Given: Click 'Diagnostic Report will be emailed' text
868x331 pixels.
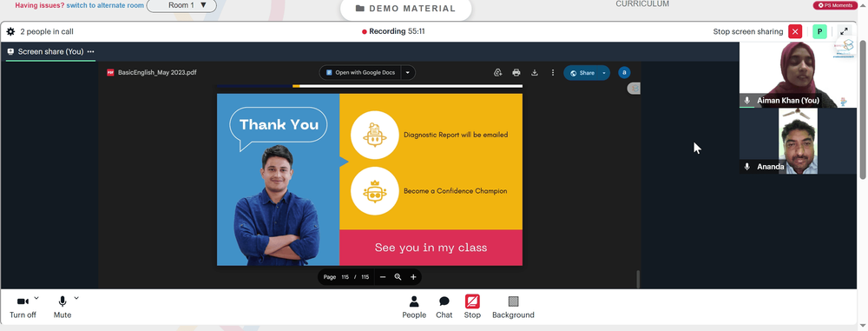Looking at the screenshot, I should (x=456, y=135).
